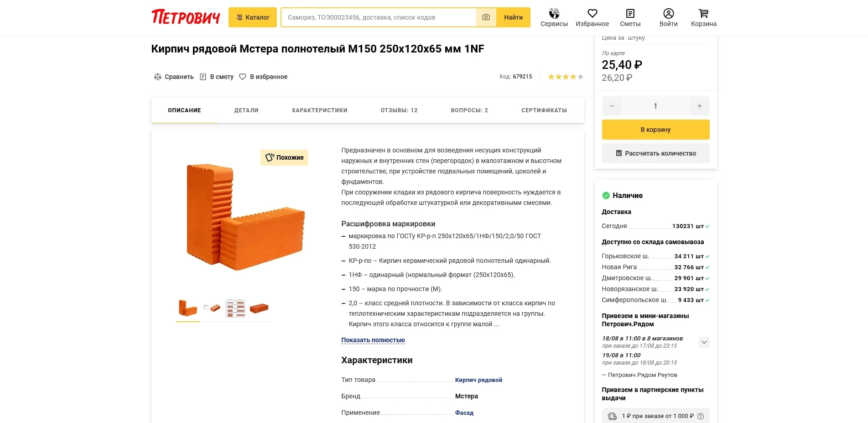Expand description with Показать полностью
The width and height of the screenshot is (868, 423).
373,340
